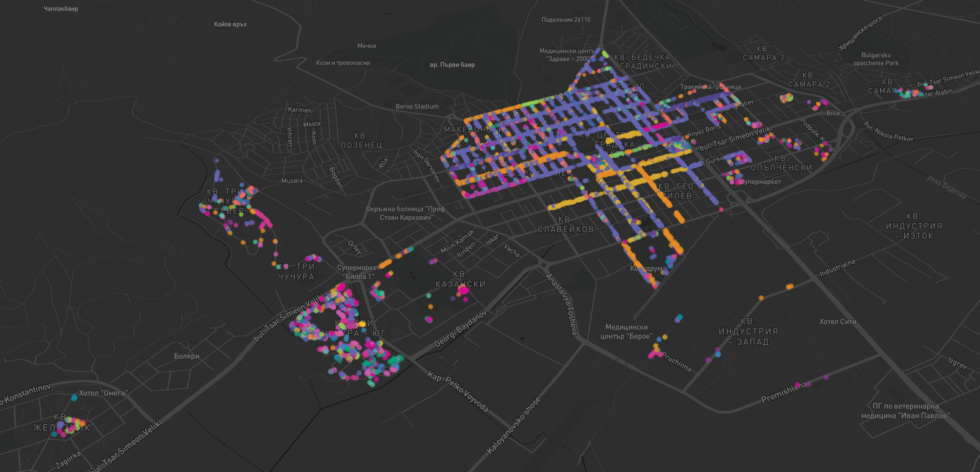Click the 'Karmen' street label
The height and width of the screenshot is (472, 980).
click(x=299, y=110)
